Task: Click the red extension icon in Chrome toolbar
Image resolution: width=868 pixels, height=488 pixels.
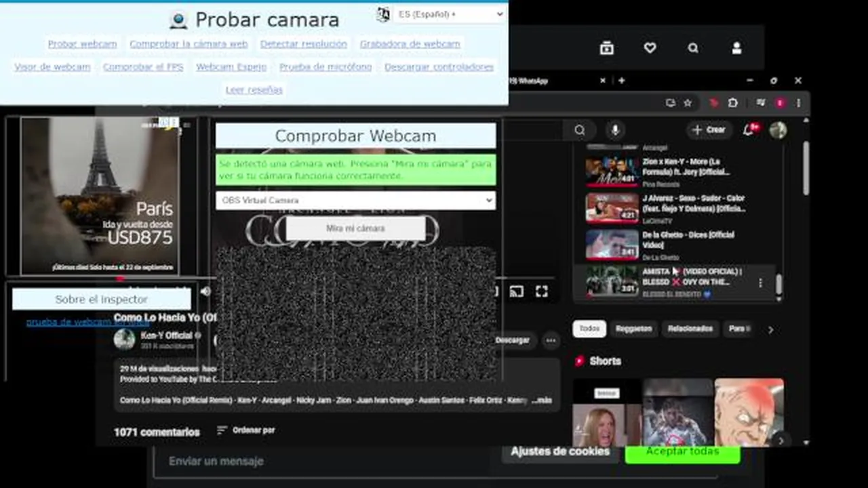Action: [x=713, y=103]
